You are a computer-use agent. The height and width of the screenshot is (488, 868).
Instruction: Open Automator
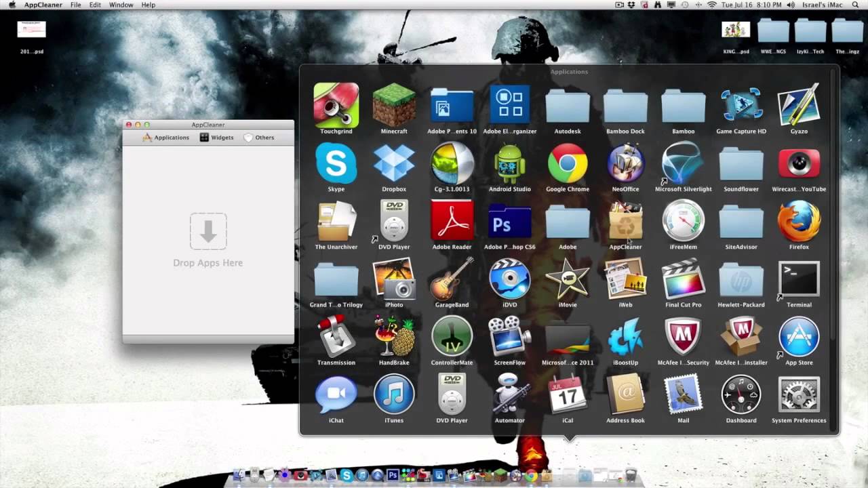pos(510,394)
